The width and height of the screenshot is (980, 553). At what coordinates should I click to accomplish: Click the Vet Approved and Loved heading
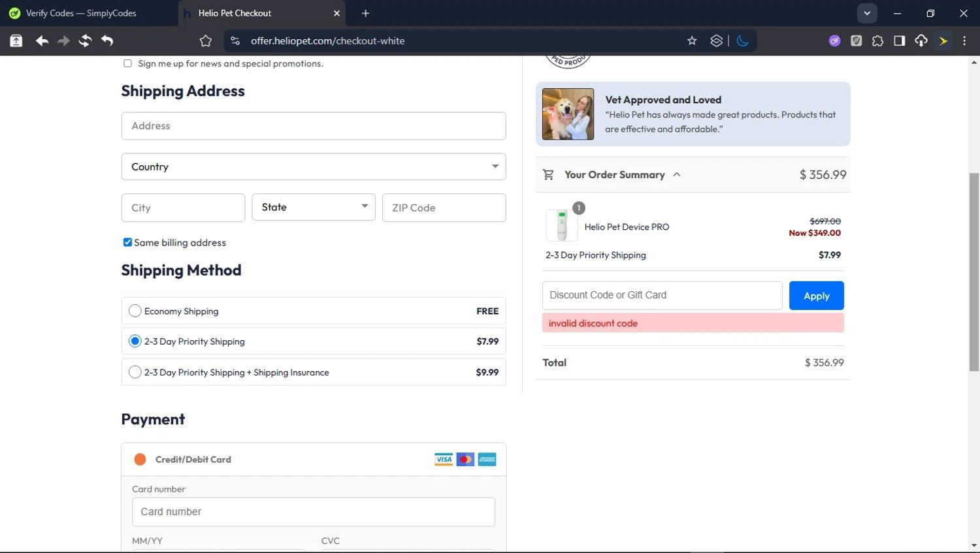(x=663, y=100)
